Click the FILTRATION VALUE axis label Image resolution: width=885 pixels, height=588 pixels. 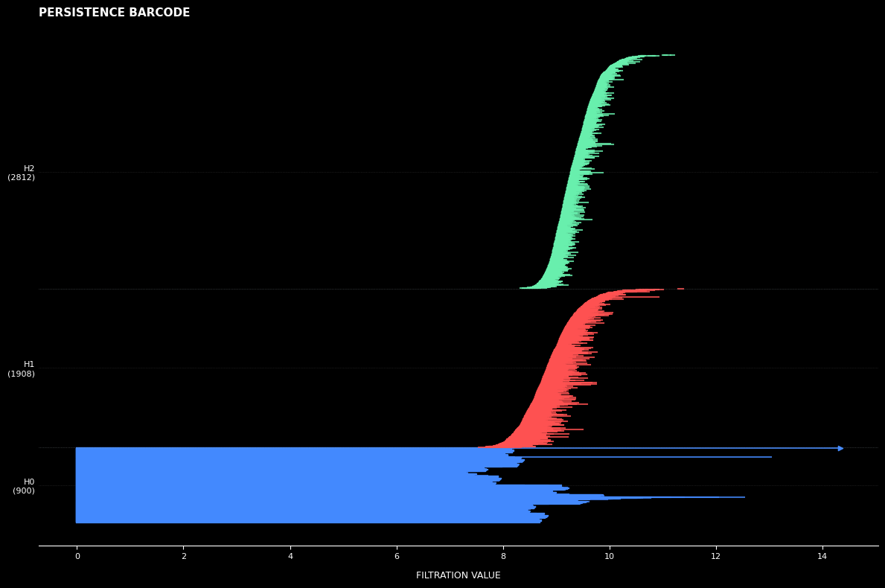coord(458,575)
